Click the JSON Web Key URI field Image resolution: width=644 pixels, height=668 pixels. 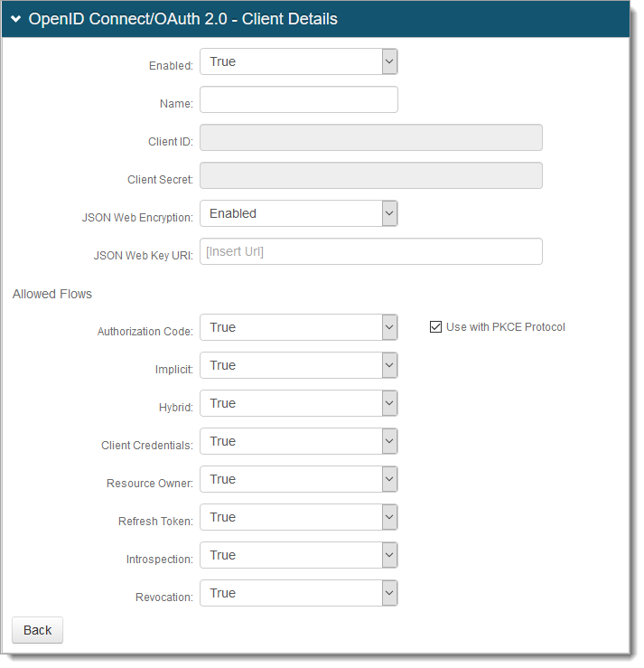point(370,252)
